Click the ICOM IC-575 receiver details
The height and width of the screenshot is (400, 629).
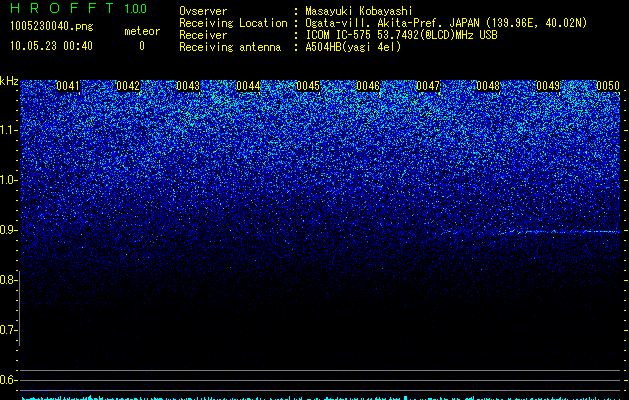(x=401, y=35)
